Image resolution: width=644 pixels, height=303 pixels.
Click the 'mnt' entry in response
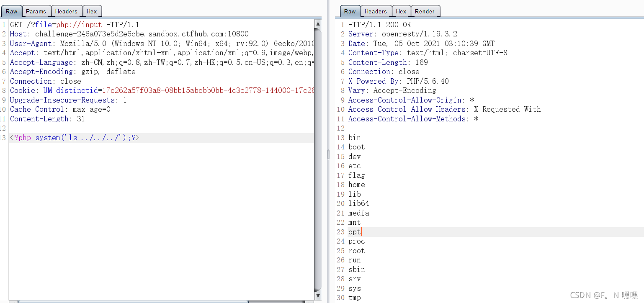click(x=354, y=222)
